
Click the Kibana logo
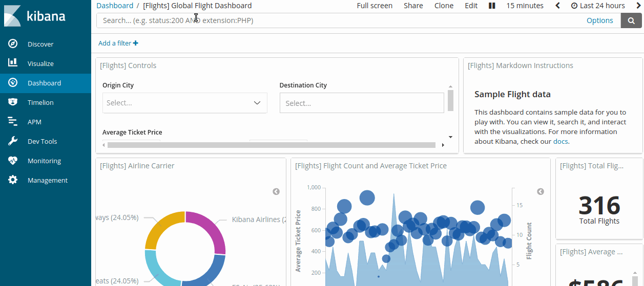(34, 15)
